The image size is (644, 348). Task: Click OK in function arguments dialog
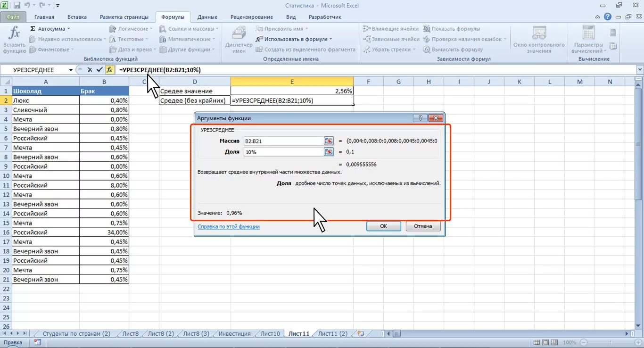pos(383,226)
